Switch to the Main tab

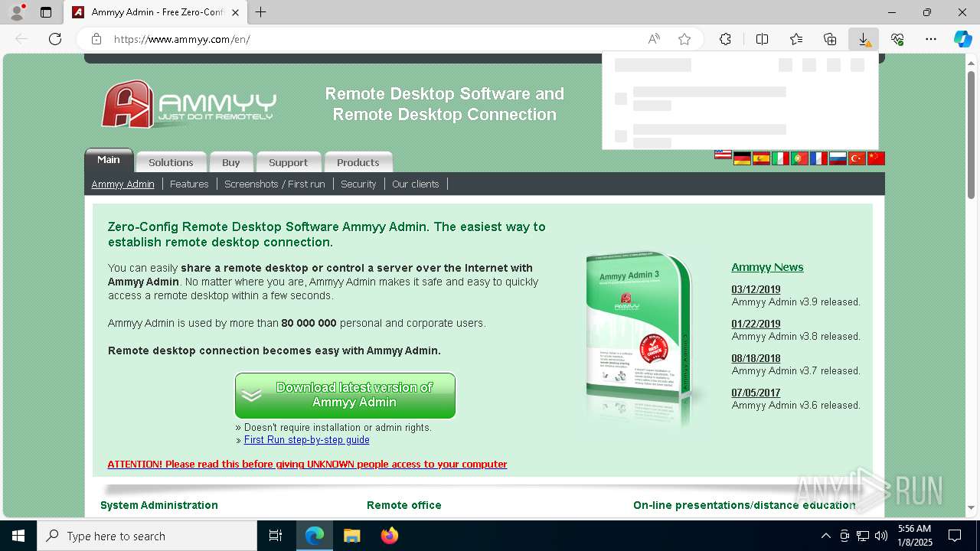(109, 160)
